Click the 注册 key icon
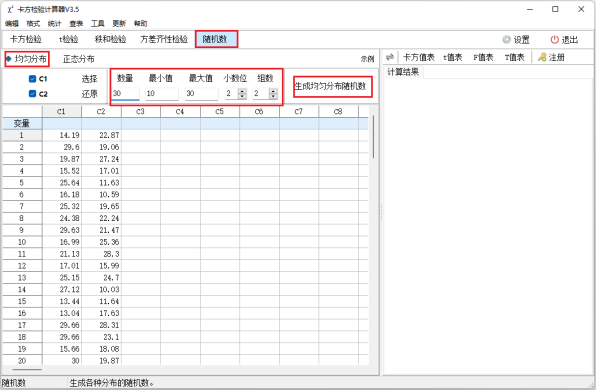The image size is (596, 390). (x=542, y=57)
